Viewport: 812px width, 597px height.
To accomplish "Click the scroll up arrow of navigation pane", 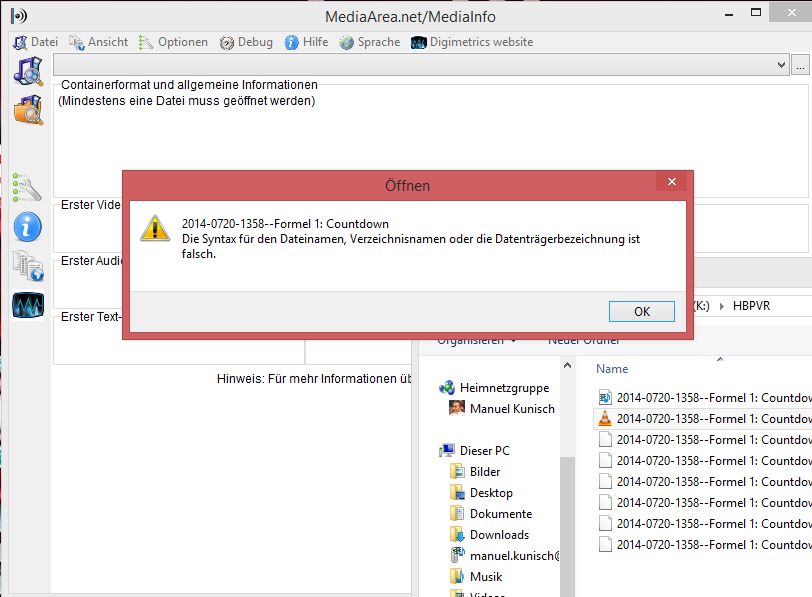I will (568, 366).
